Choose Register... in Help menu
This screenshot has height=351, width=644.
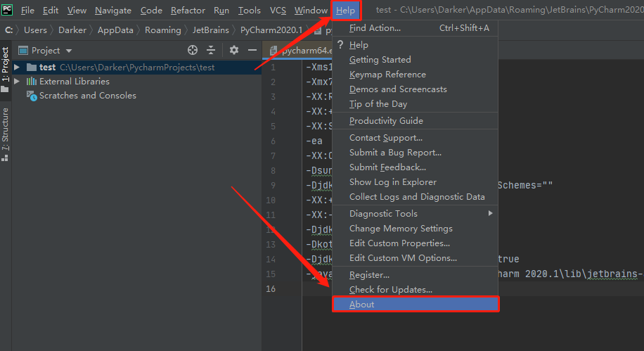415,275
